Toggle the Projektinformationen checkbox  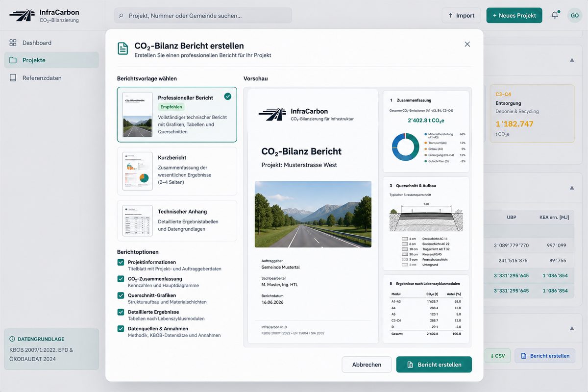(121, 262)
